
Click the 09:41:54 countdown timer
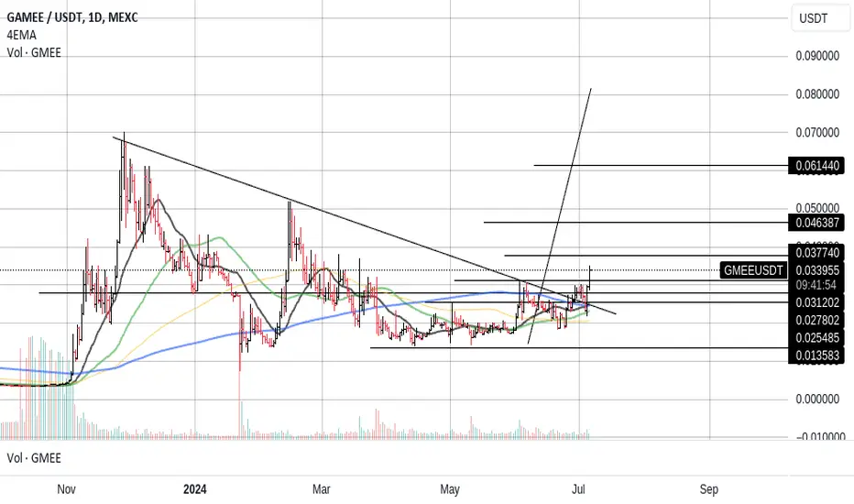(816, 285)
